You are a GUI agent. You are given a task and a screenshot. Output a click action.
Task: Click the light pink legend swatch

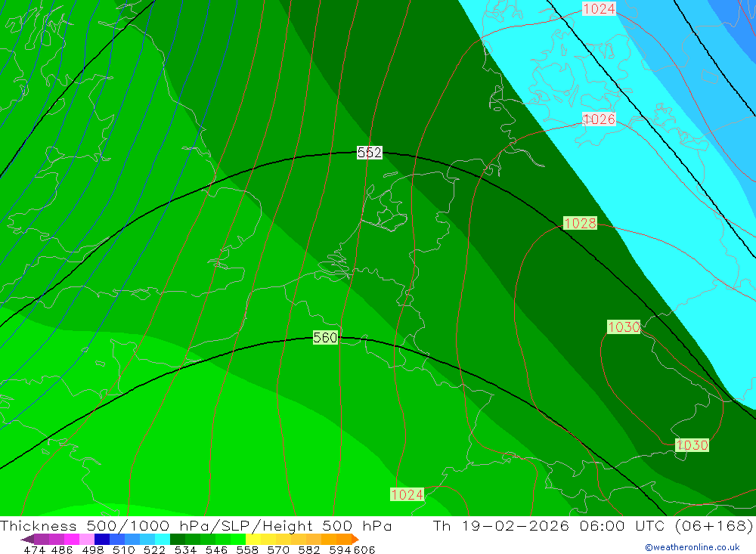87,539
